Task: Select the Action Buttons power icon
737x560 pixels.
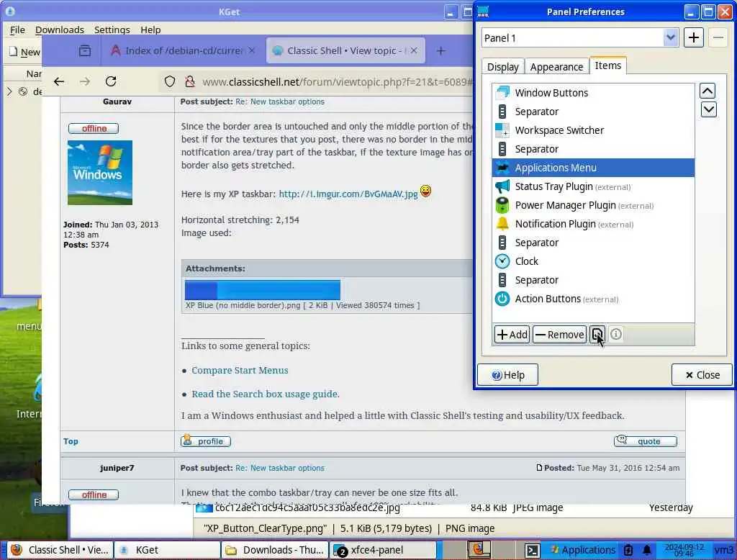Action: point(502,299)
